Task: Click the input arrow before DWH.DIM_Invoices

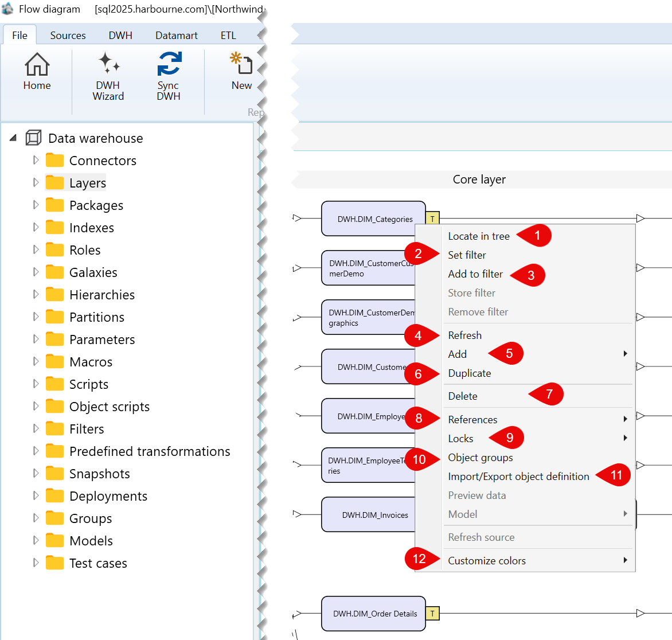Action: 296,513
